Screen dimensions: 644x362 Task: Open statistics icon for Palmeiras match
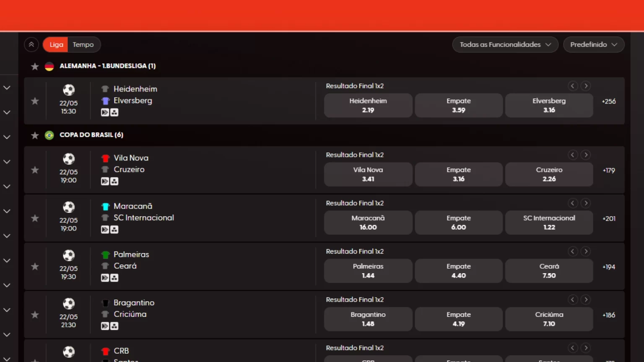(114, 278)
